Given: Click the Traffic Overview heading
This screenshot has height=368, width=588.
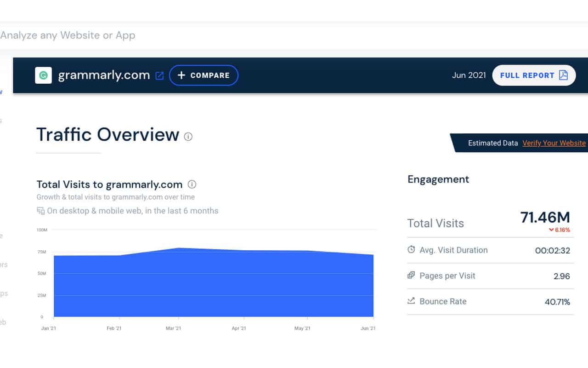Looking at the screenshot, I should pos(107,134).
